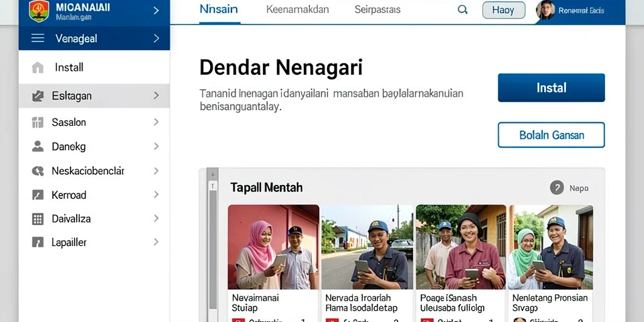The width and height of the screenshot is (644, 322).
Task: Click the Esltagan sidebar icon
Action: [38, 96]
